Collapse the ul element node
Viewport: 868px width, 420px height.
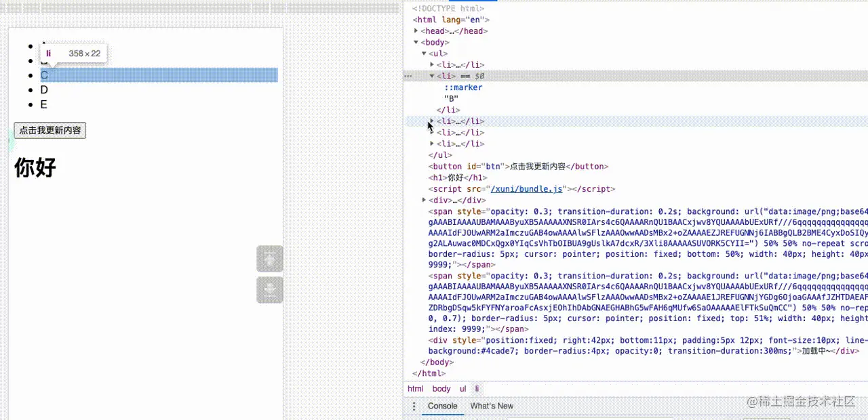point(425,53)
